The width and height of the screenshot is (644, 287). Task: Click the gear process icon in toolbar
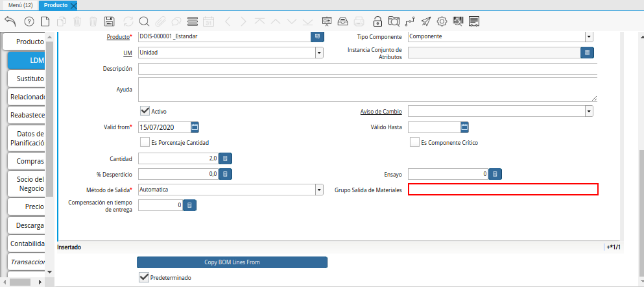coord(442,21)
